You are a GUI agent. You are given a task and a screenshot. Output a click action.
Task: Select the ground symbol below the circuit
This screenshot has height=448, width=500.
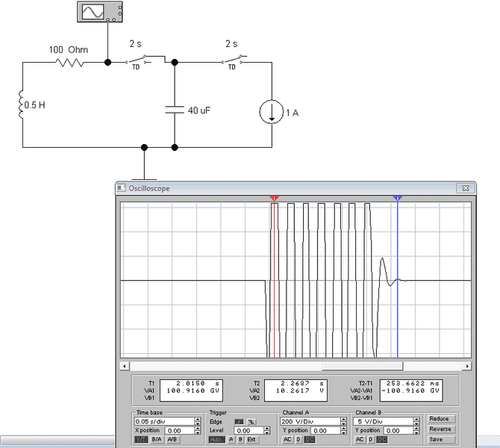point(143,172)
